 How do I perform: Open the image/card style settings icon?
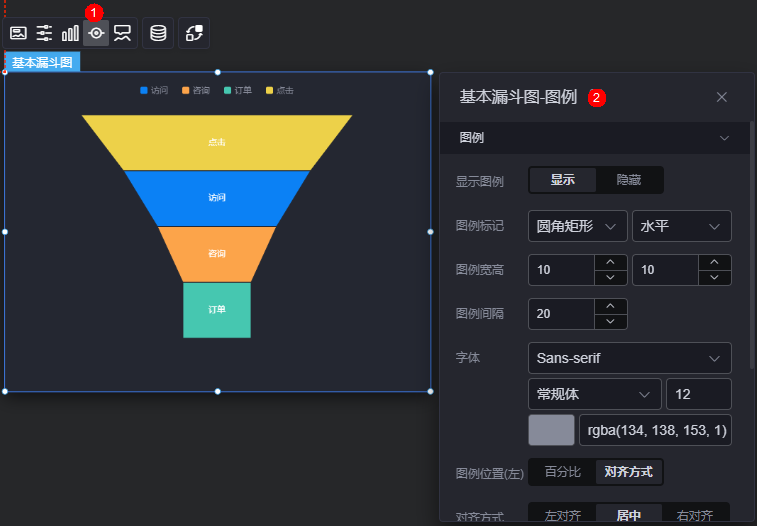[x=18, y=33]
